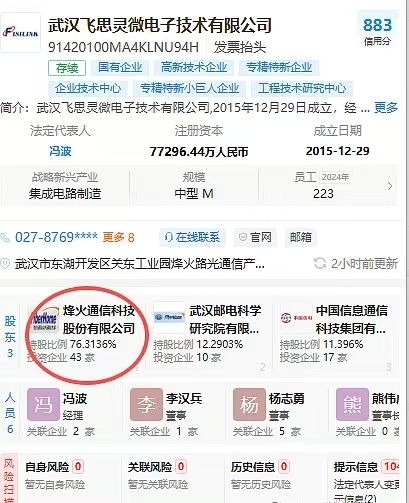
Task: Open legal representative 冯波 link
Action: pos(60,151)
